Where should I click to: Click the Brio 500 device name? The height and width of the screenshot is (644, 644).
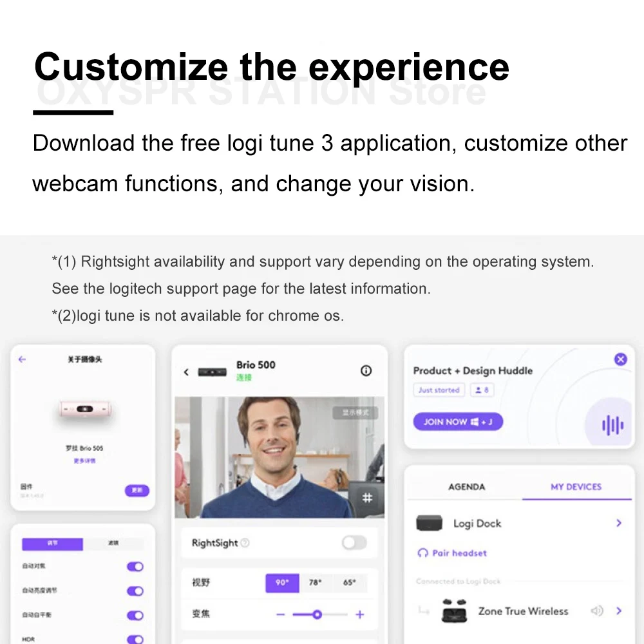[256, 365]
